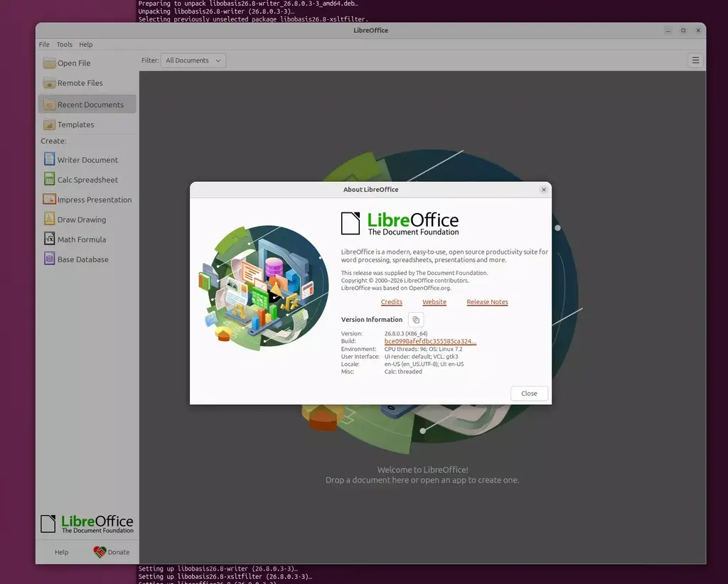
Task: Open the hamburger menu in the Start Center
Action: pyautogui.click(x=695, y=60)
